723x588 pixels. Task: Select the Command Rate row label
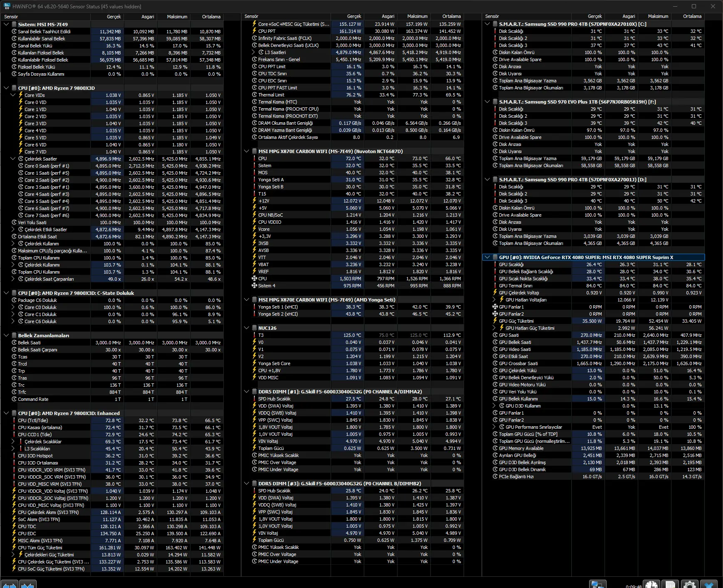tap(33, 399)
